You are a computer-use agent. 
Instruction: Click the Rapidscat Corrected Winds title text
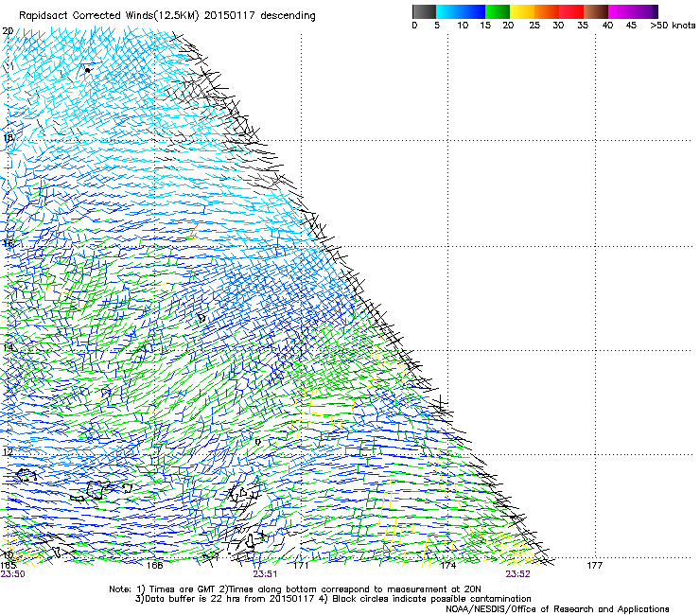pyautogui.click(x=167, y=16)
